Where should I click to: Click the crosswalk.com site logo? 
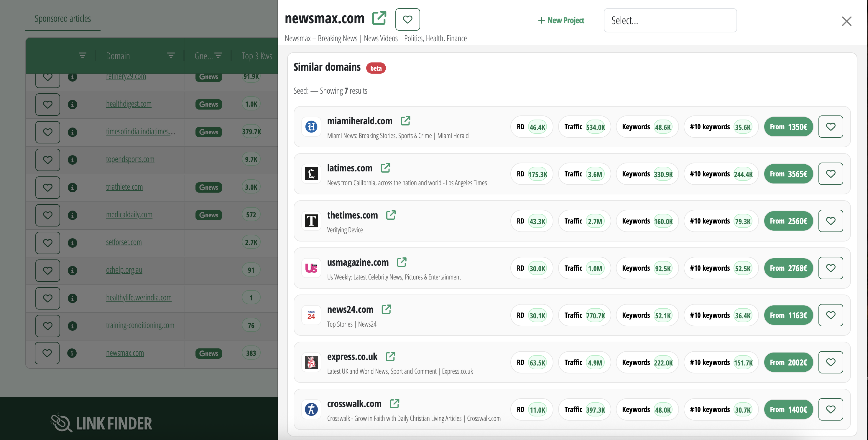click(x=311, y=409)
